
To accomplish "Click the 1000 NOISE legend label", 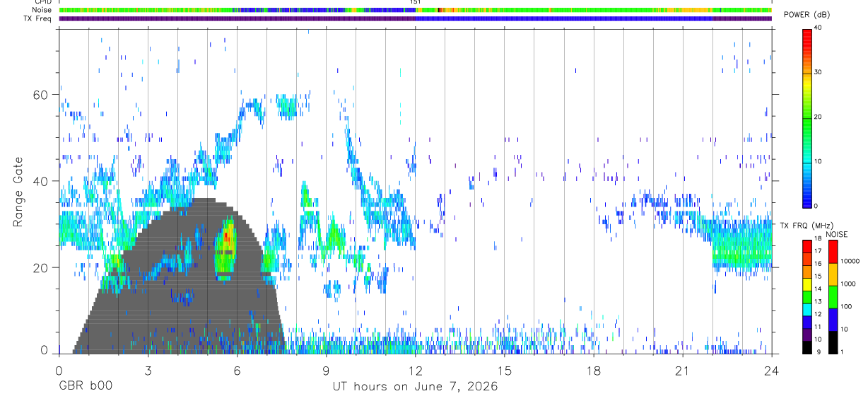I will click(x=848, y=284).
